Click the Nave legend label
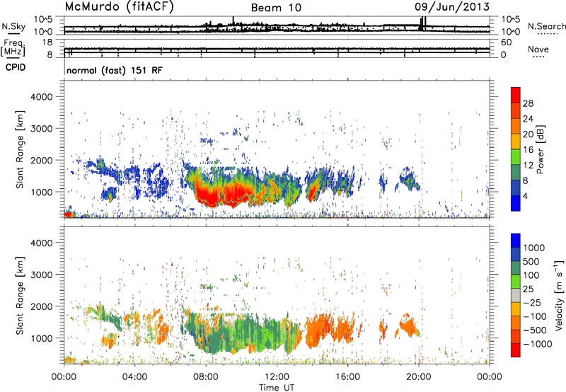Screen dimensions: 566x392 click(538, 49)
